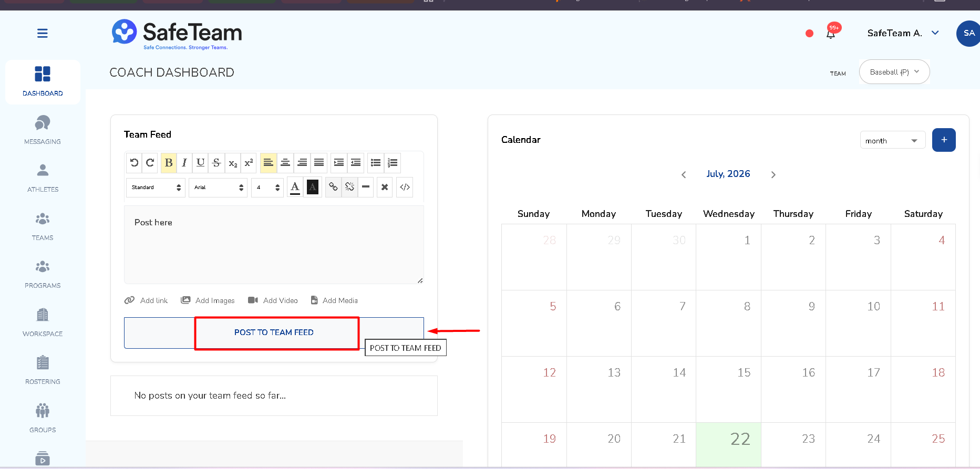Remove link with the broken chain icon
The width and height of the screenshot is (980, 469).
tap(349, 187)
